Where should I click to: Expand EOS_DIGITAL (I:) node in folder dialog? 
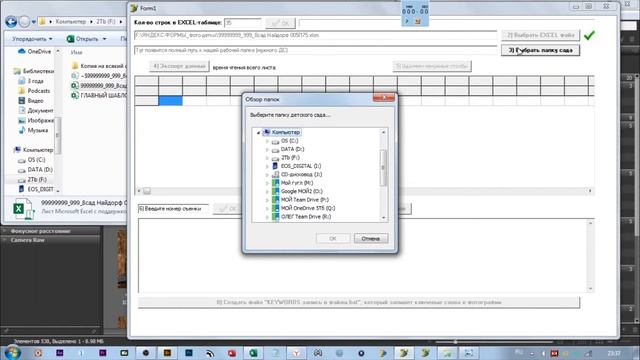[267, 167]
